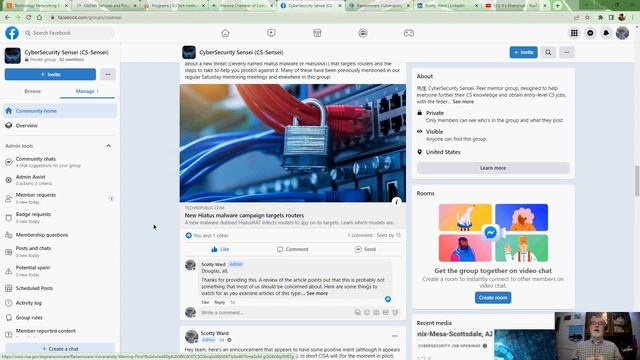The height and width of the screenshot is (360, 640).
Task: Open a new browser tab
Action: click(558, 6)
